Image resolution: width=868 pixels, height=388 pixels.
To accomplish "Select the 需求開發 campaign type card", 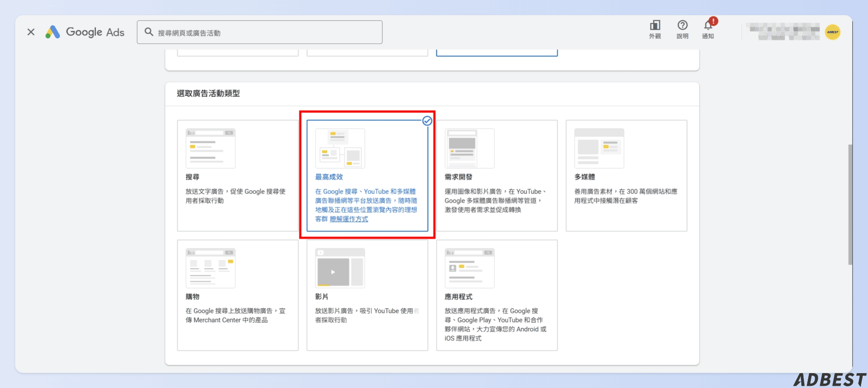I will coord(497,176).
